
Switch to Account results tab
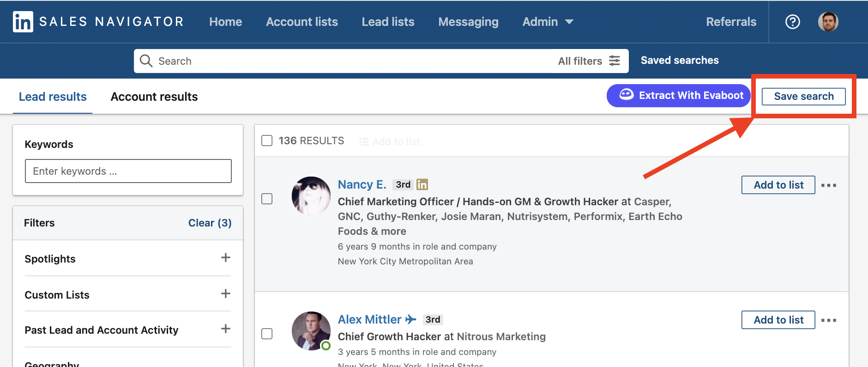coord(154,97)
